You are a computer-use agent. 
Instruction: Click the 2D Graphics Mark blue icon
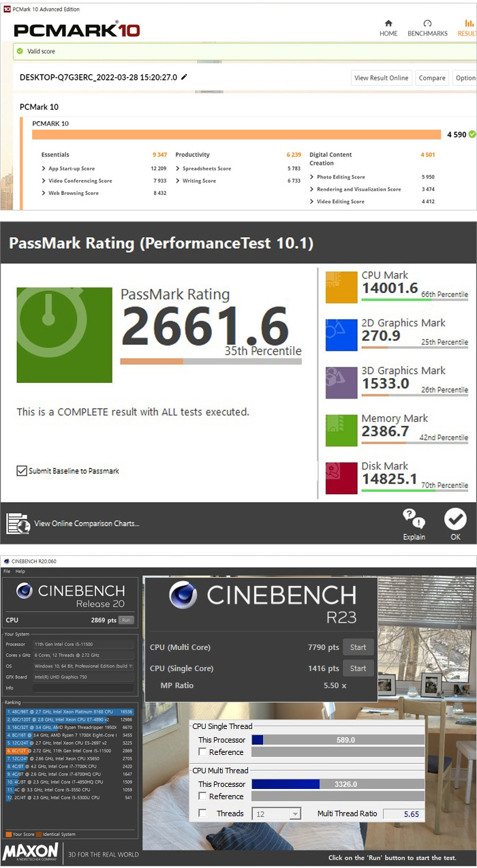click(x=341, y=335)
